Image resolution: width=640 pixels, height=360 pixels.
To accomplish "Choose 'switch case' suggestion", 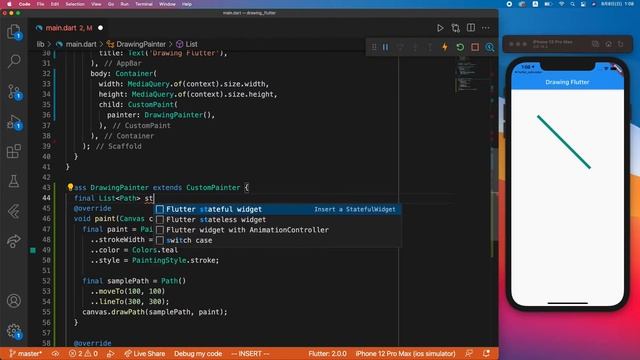I will coord(277,240).
